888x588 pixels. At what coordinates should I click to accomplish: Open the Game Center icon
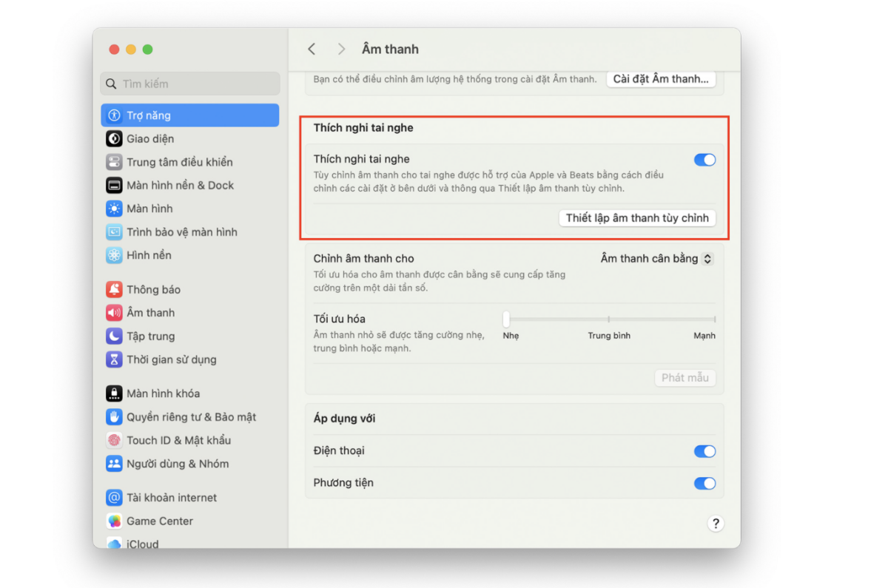coord(114,521)
